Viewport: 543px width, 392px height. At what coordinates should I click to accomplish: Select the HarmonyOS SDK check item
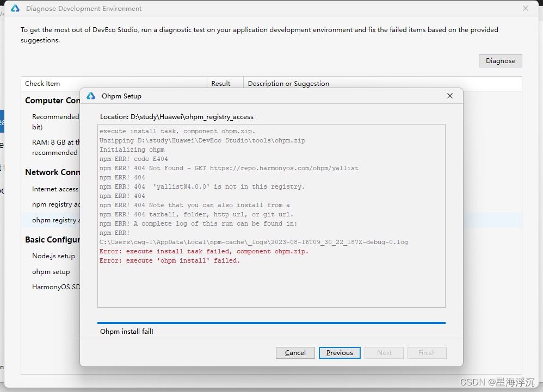coord(55,287)
